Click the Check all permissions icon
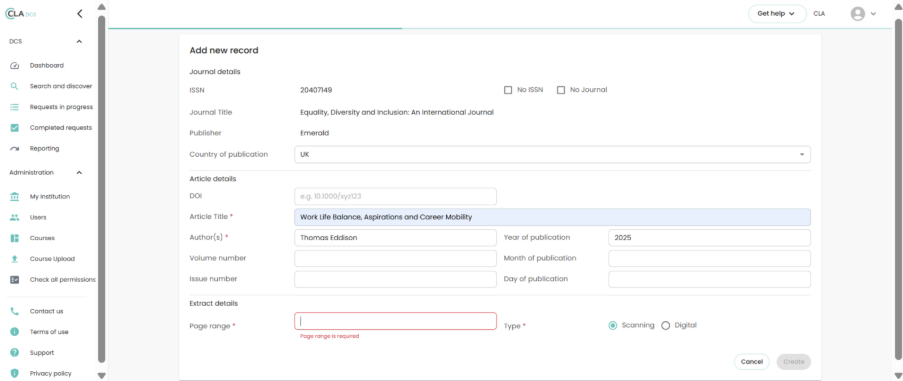This screenshot has height=381, width=903. click(x=15, y=280)
